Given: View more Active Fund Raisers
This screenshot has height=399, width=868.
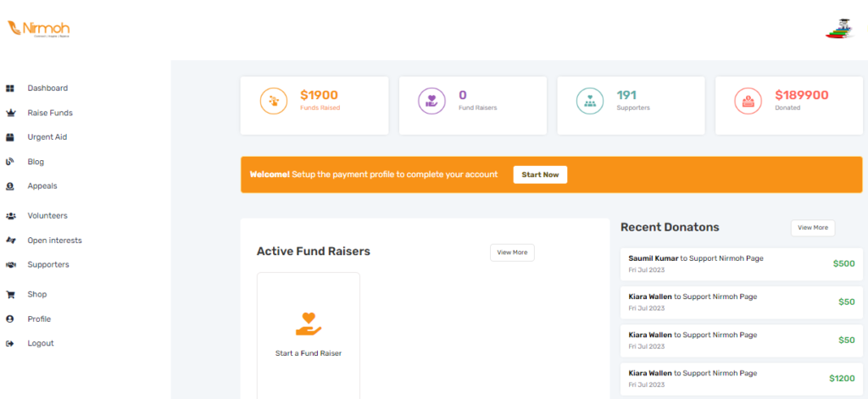Looking at the screenshot, I should pyautogui.click(x=512, y=252).
